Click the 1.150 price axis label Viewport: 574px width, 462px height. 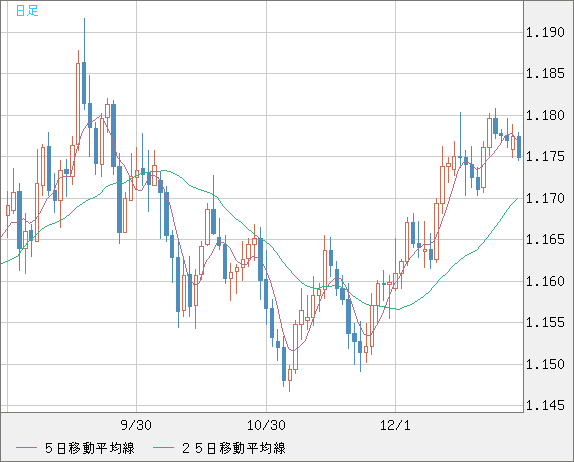coord(545,364)
